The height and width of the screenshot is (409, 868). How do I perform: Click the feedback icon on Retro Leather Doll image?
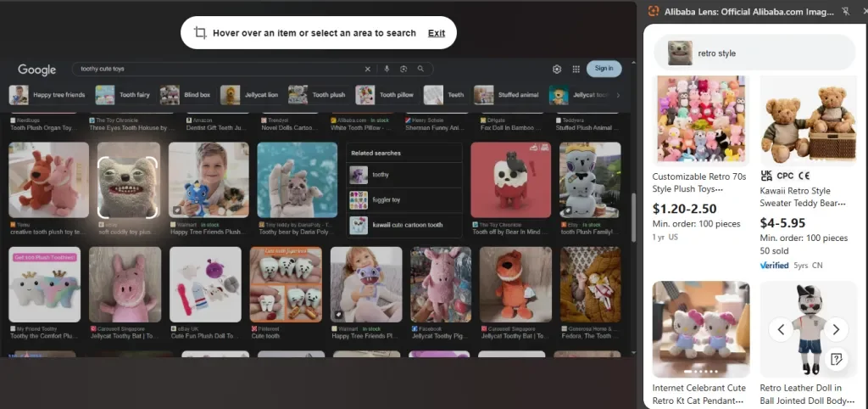coord(836,360)
